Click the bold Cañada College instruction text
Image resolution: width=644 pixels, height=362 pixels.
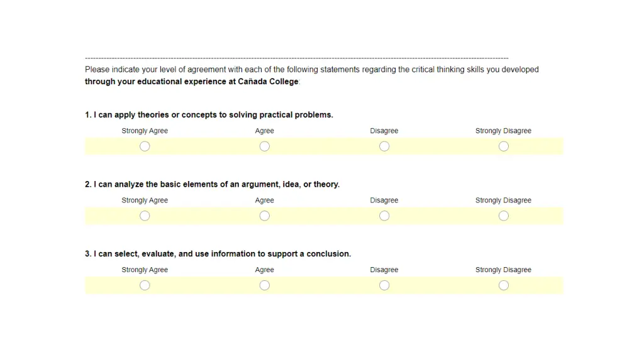[x=192, y=81]
